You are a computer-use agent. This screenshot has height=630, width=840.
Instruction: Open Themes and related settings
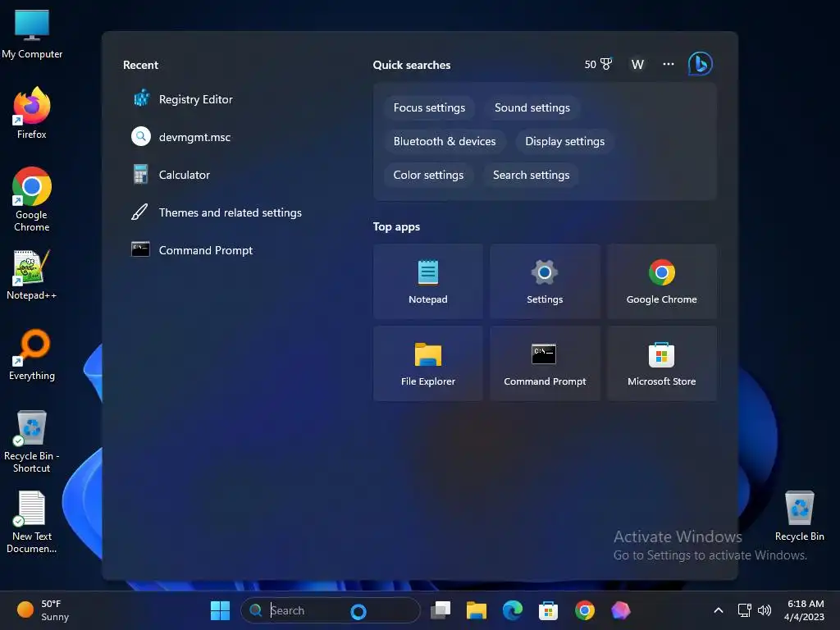coord(217,212)
